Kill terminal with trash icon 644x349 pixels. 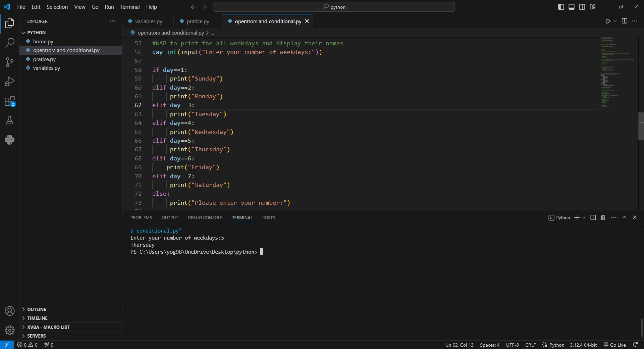coord(603,217)
